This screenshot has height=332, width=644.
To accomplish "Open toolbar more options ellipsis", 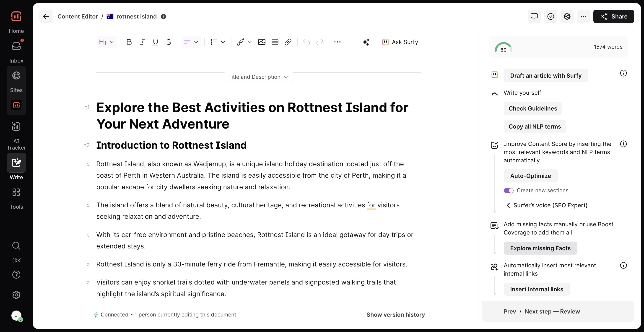I will (x=338, y=42).
